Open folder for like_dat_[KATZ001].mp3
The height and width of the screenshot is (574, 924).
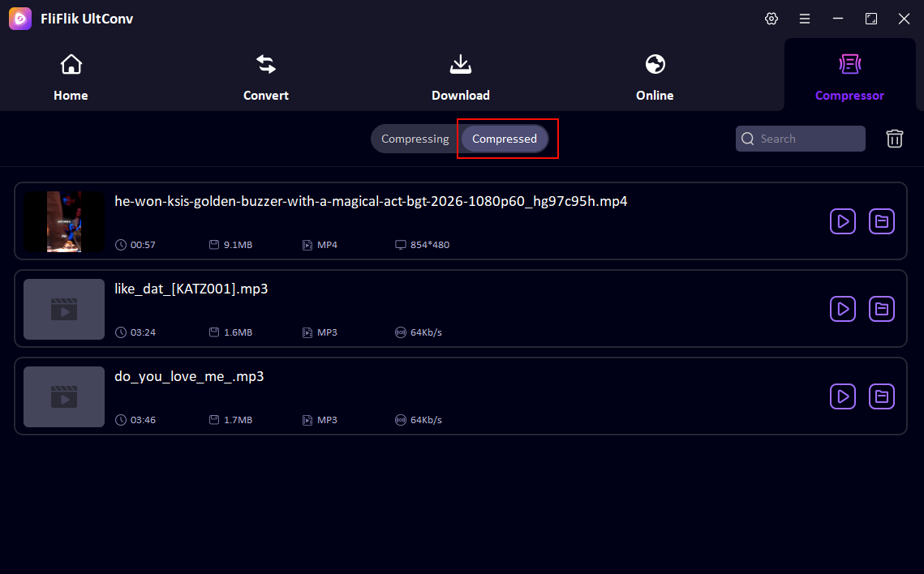click(882, 309)
